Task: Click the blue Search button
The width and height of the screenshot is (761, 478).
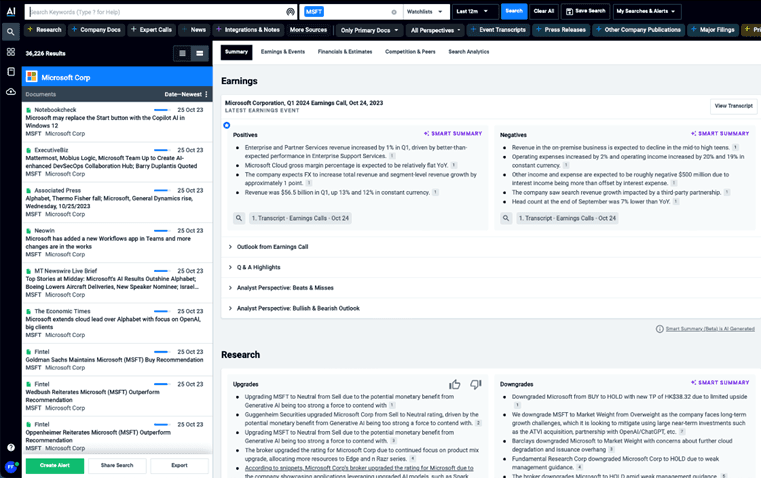Action: [514, 11]
